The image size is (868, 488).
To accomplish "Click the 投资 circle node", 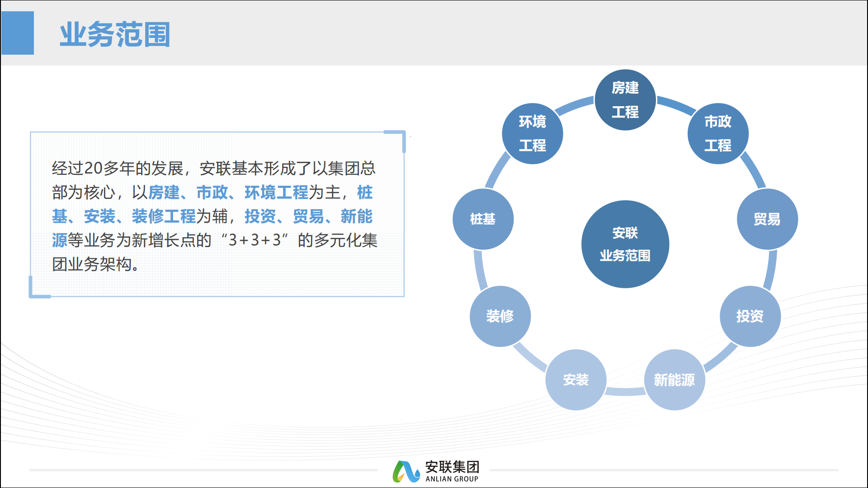I will pos(750,316).
